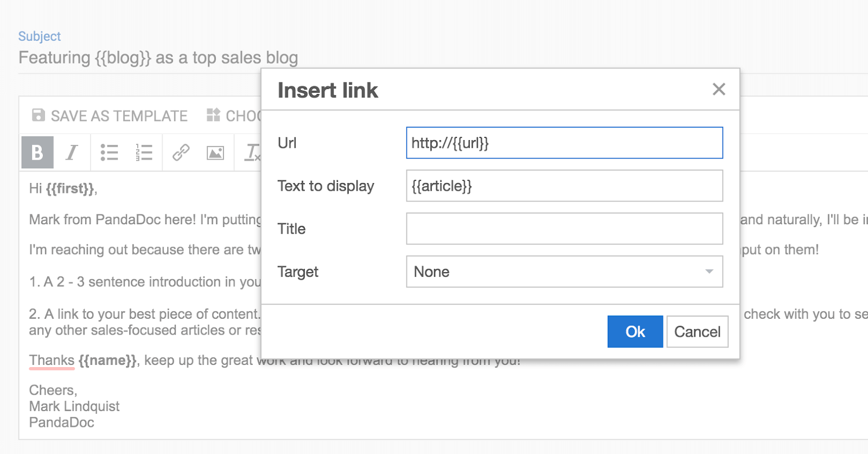Insert a bulleted list

point(109,153)
